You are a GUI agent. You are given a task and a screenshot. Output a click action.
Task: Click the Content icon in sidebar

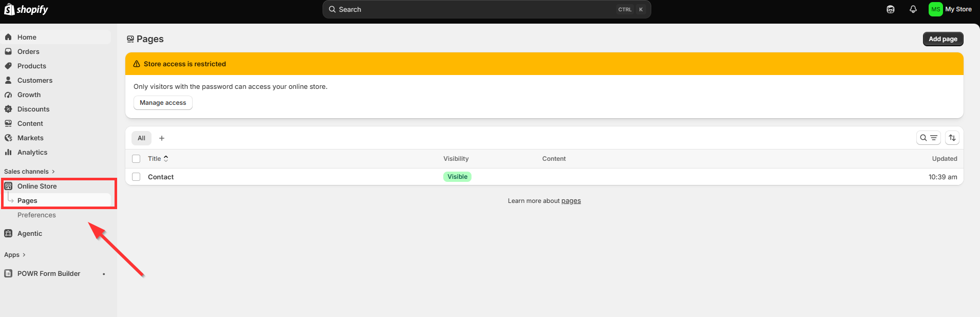coord(8,123)
